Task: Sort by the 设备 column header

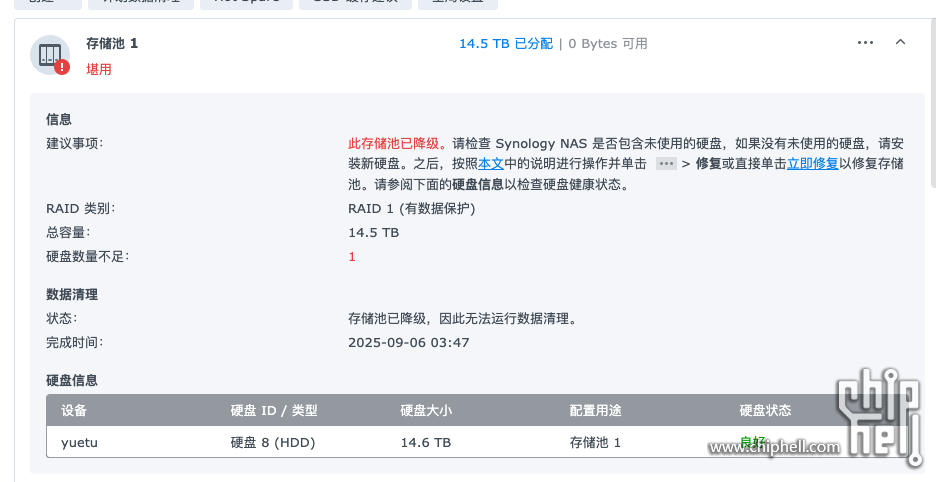Action: 74,411
